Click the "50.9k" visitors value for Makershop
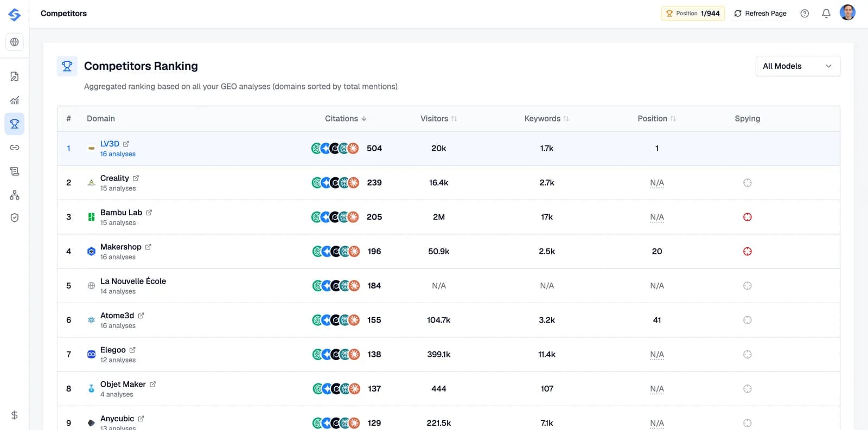Screen dimensions: 868x430 pyautogui.click(x=439, y=251)
